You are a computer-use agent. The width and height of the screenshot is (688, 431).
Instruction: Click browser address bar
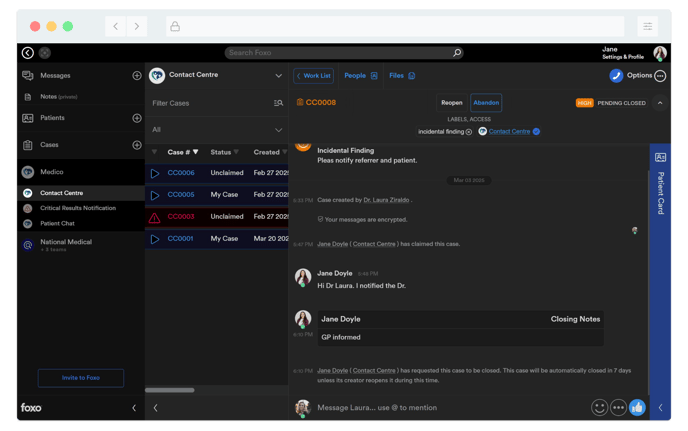395,26
